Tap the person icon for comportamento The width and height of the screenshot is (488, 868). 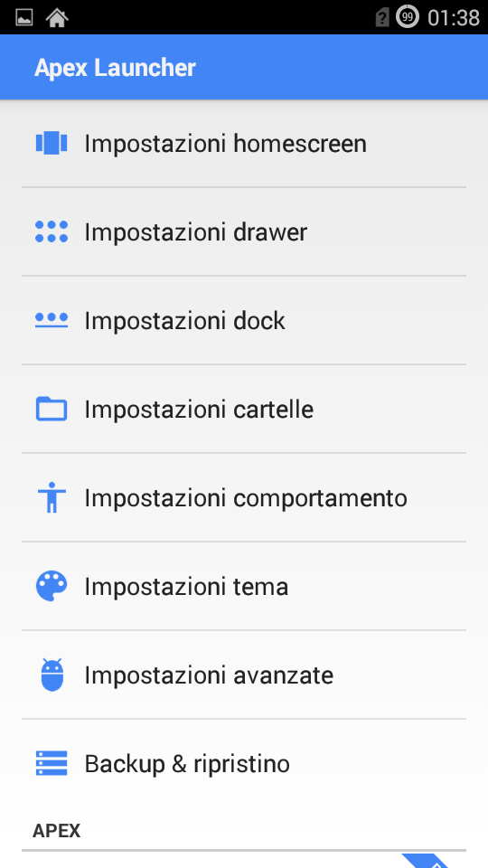52,497
